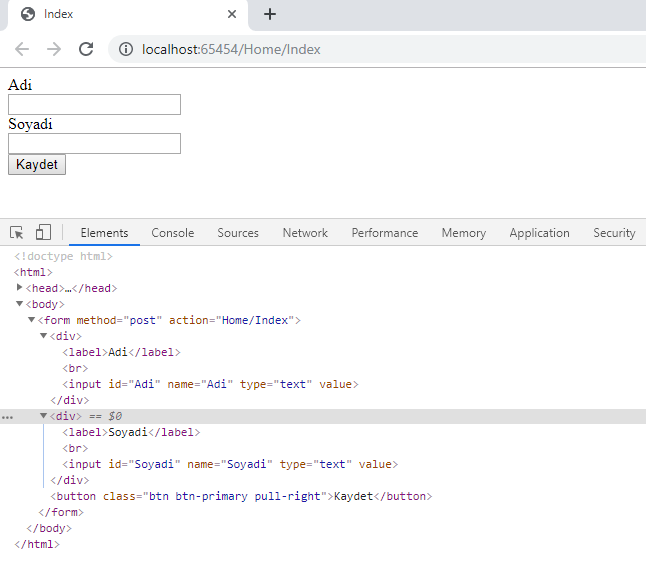The image size is (646, 578).
Task: Click the Soyadi label on the page
Action: tap(30, 124)
